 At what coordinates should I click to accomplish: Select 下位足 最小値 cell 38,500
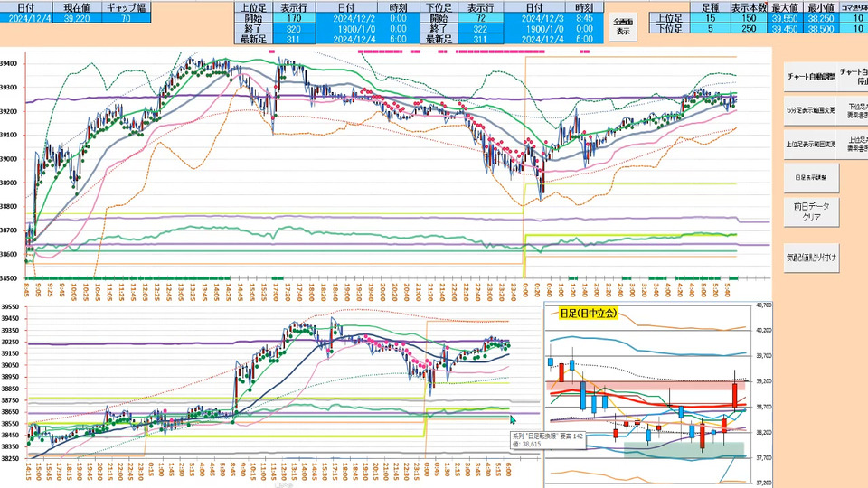821,29
